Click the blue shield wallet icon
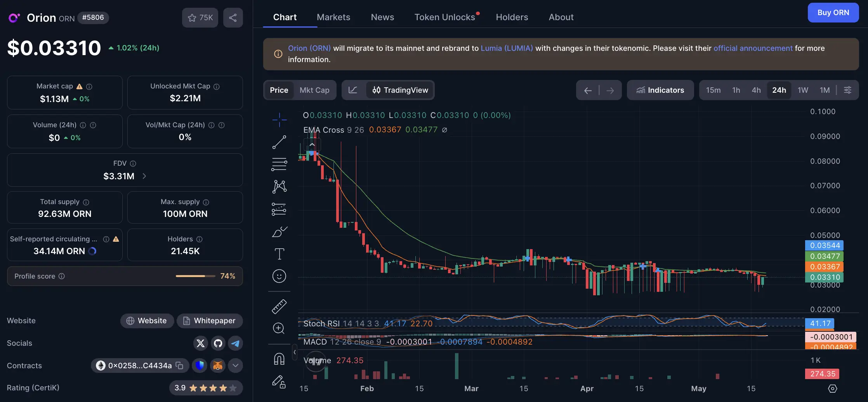 coord(200,366)
